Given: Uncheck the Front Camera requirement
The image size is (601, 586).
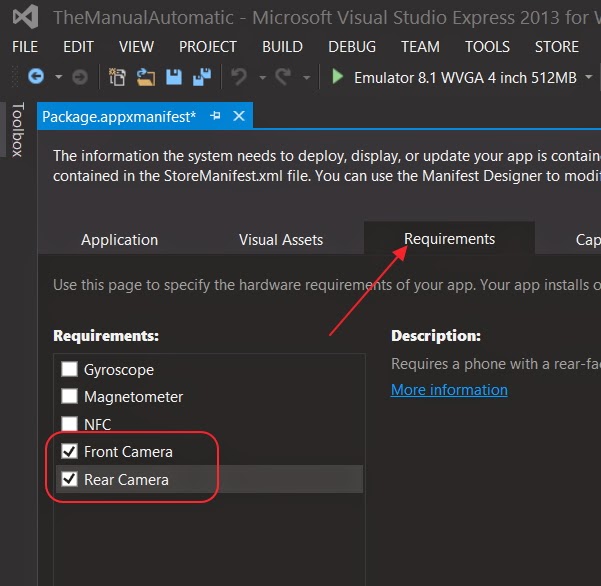Looking at the screenshot, I should pyautogui.click(x=69, y=451).
